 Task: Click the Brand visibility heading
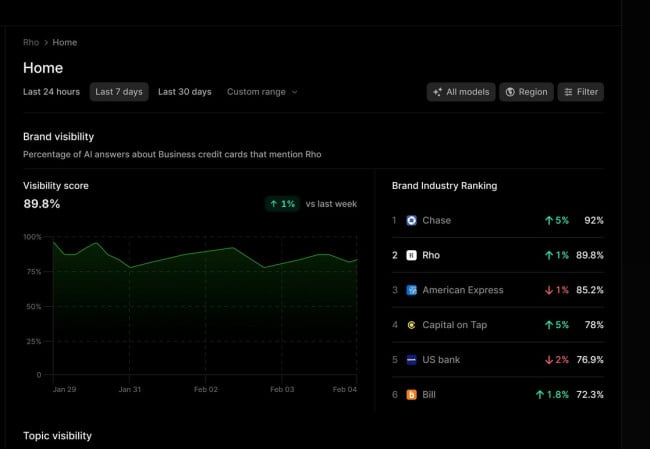58,136
